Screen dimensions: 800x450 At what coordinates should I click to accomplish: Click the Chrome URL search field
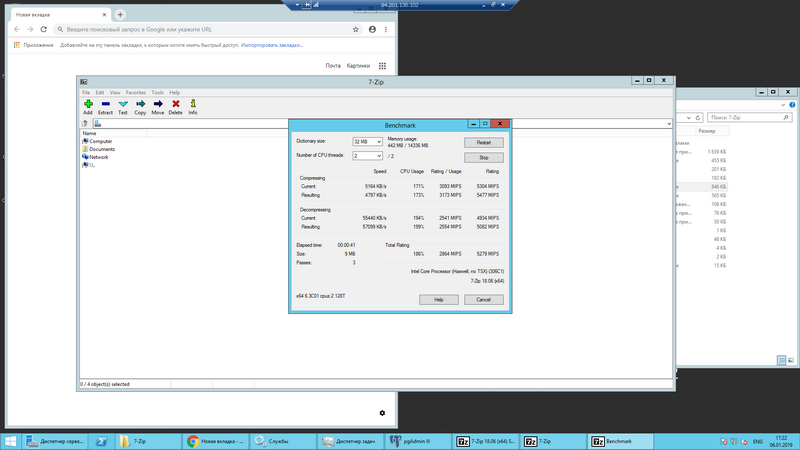[x=204, y=30]
